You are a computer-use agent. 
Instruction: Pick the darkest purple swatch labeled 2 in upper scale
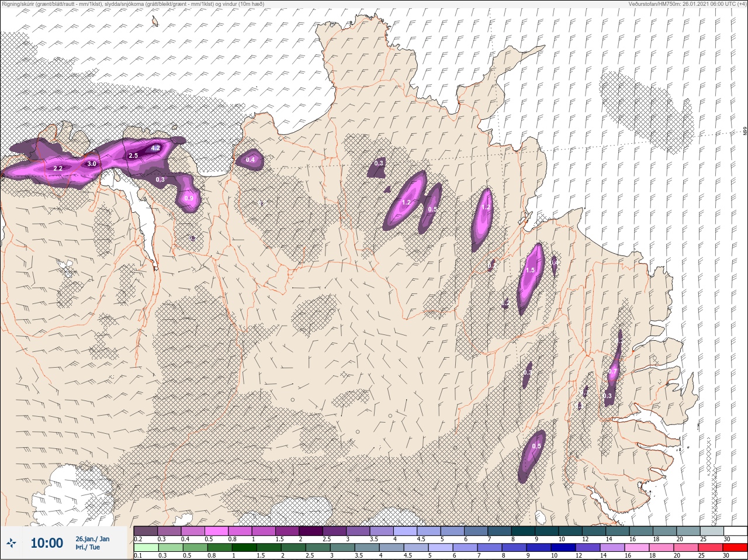click(311, 531)
